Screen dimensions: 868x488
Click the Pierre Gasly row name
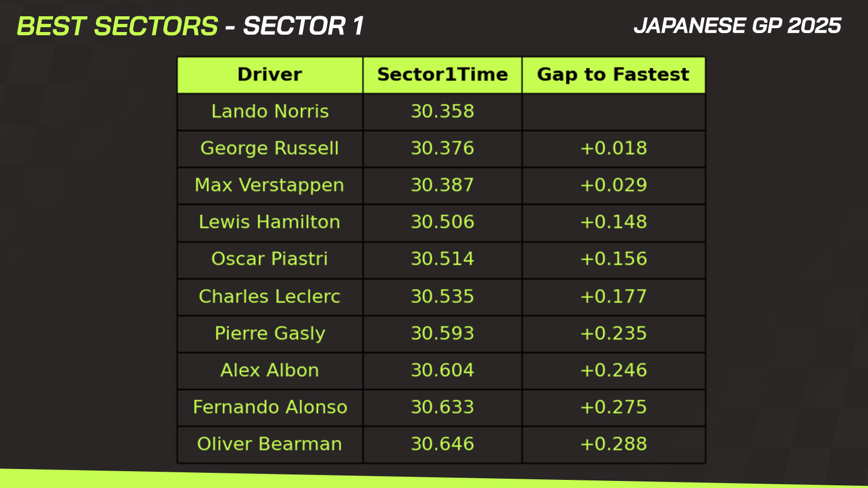270,333
